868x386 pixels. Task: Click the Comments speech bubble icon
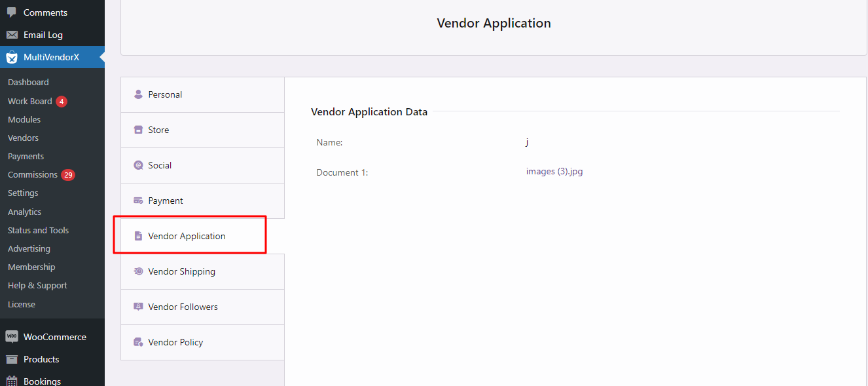[12, 12]
